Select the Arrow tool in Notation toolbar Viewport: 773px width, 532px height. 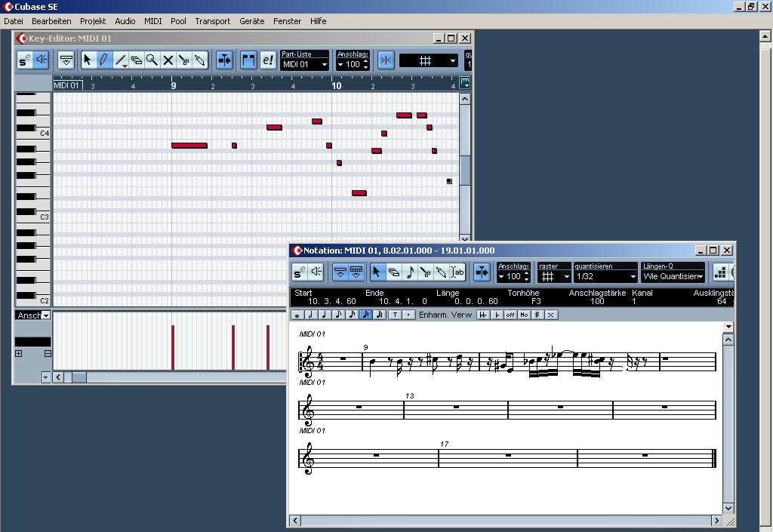pos(377,272)
